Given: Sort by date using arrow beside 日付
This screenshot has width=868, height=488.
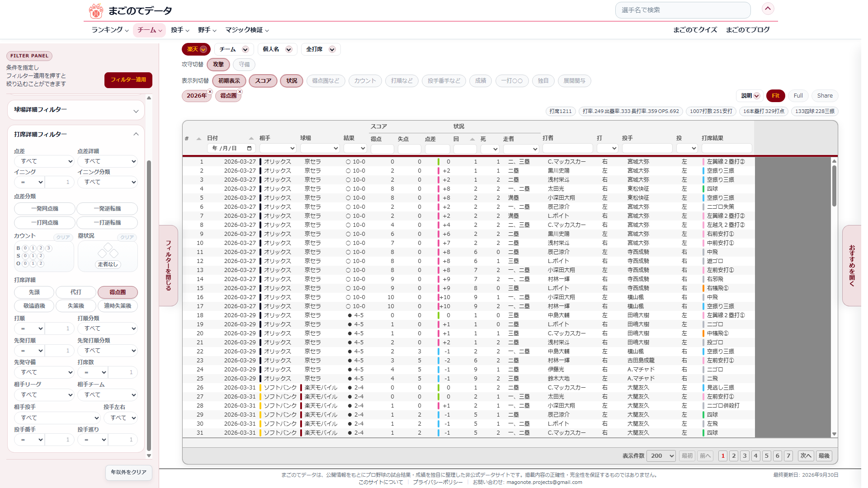Looking at the screenshot, I should point(251,138).
